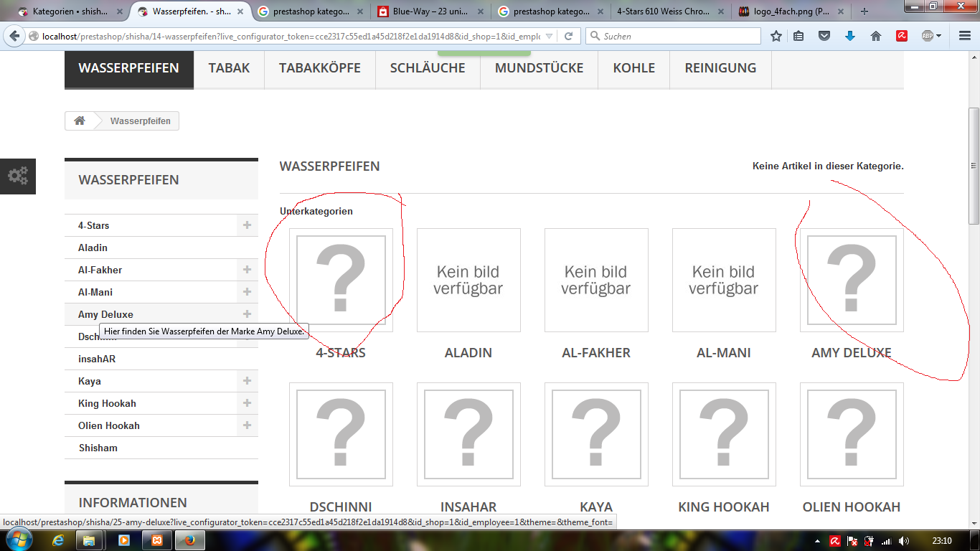Click the Avira icon in the system tray

point(835,541)
